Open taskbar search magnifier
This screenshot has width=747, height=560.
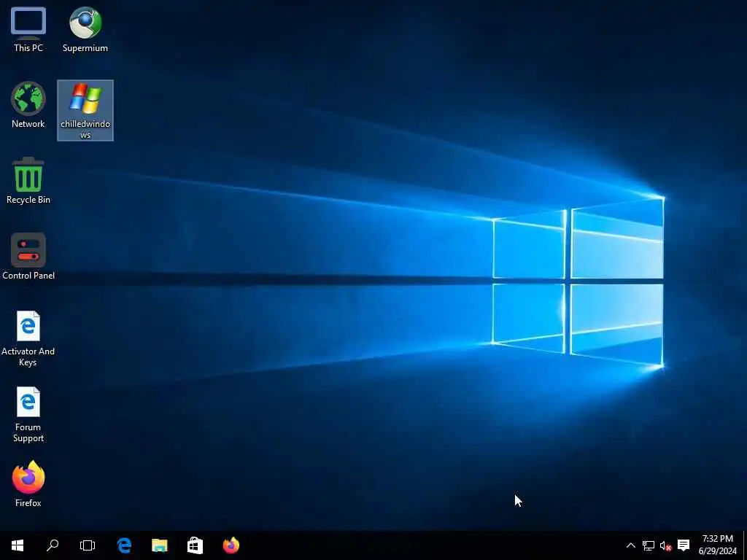click(53, 545)
